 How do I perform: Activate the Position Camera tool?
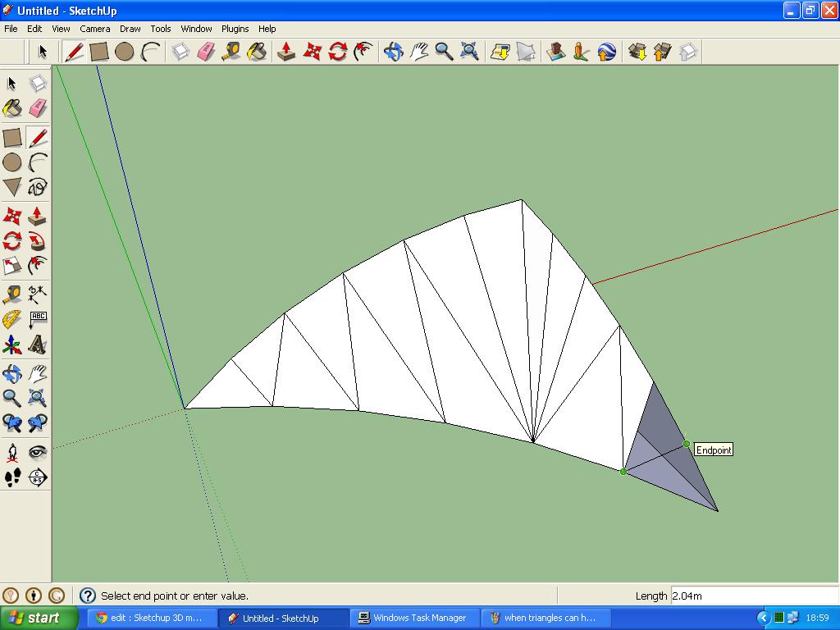(x=12, y=453)
